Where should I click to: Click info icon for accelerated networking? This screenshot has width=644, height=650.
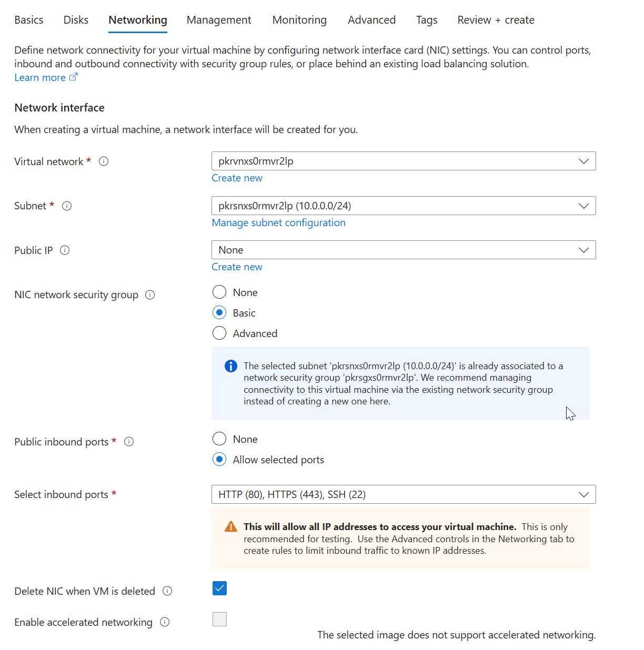click(165, 622)
